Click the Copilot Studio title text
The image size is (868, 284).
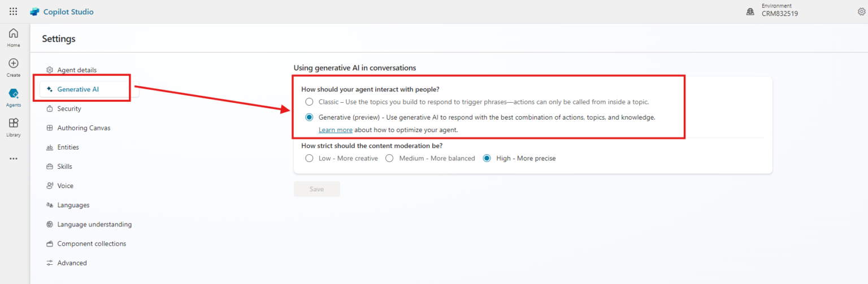[x=68, y=12]
